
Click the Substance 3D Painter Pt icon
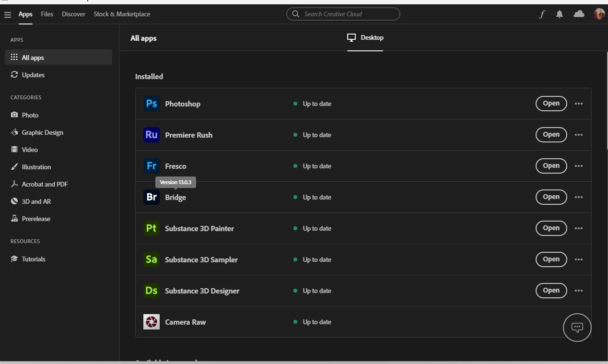pyautogui.click(x=152, y=228)
